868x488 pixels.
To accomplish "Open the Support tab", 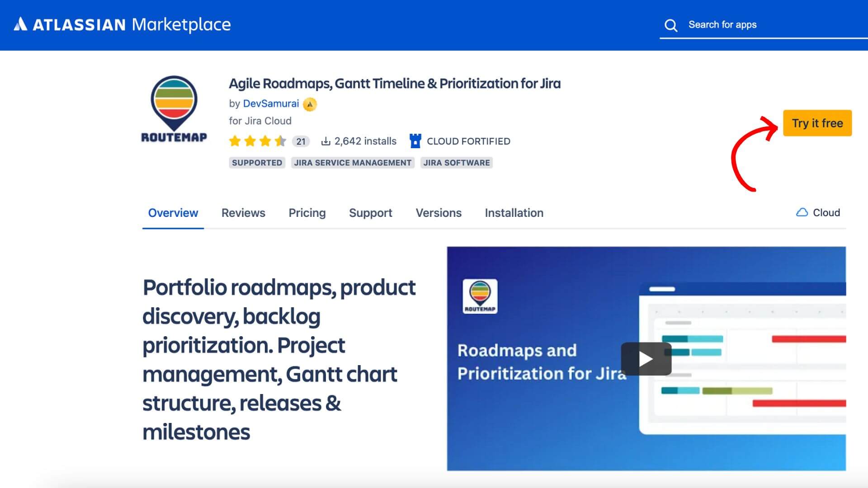I will (370, 213).
